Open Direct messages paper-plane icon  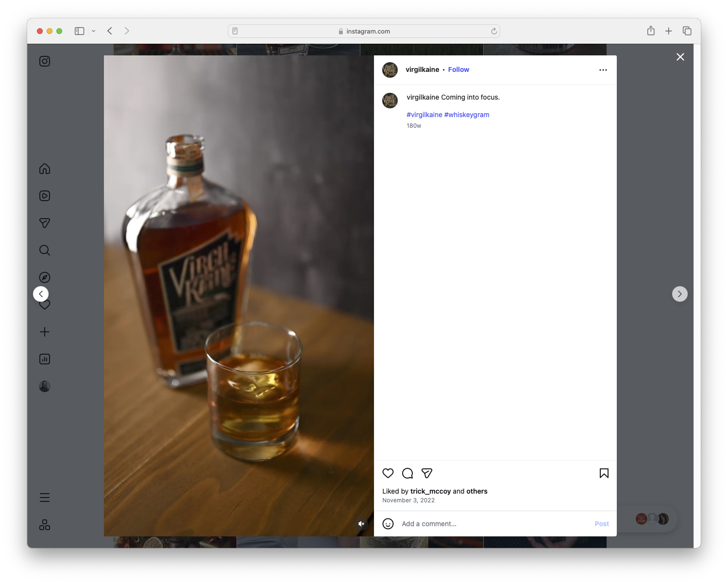pos(44,223)
